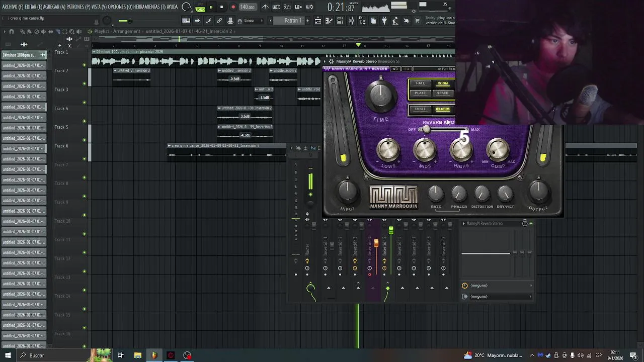Open the first (ninguno) input dropdown

pos(498,286)
